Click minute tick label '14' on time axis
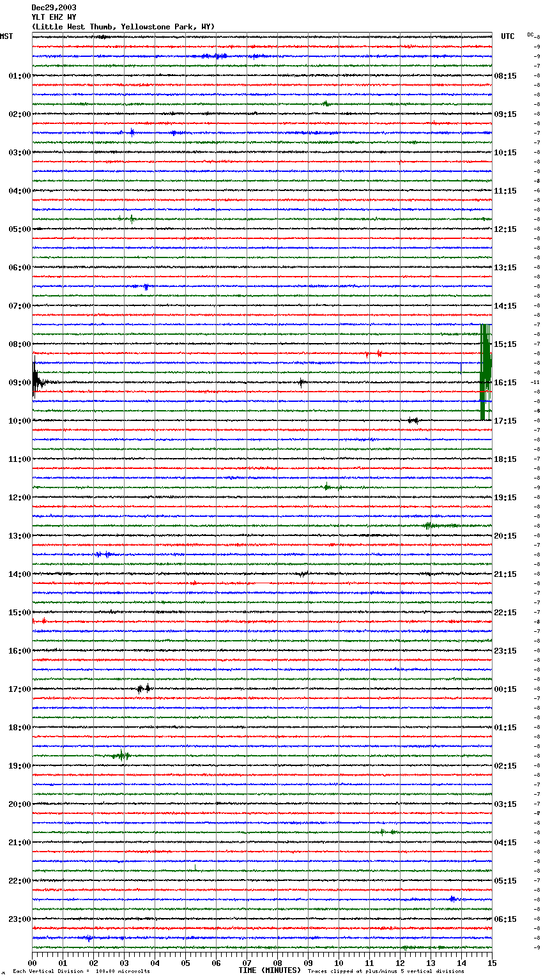543x980 pixels. click(x=461, y=963)
